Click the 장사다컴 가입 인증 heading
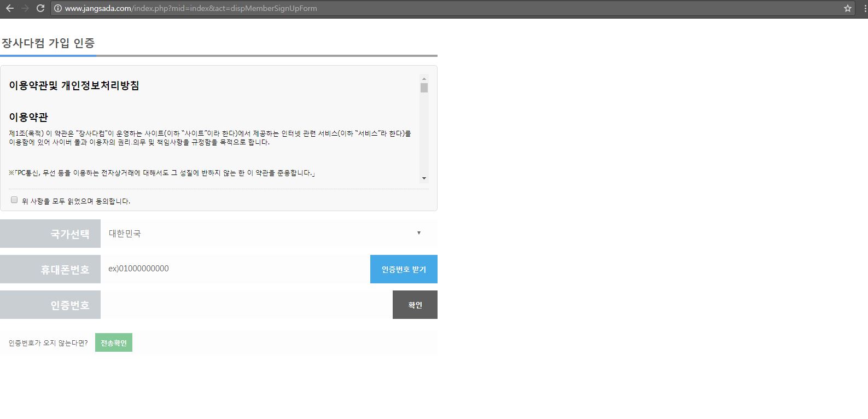868x419 pixels. [x=48, y=43]
